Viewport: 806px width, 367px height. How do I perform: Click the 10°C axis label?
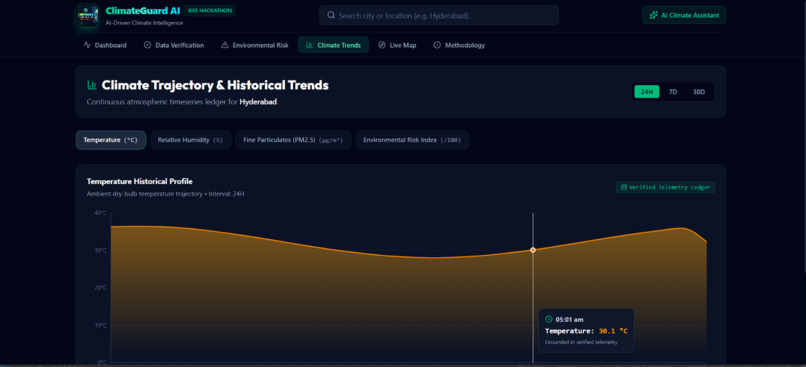100,325
